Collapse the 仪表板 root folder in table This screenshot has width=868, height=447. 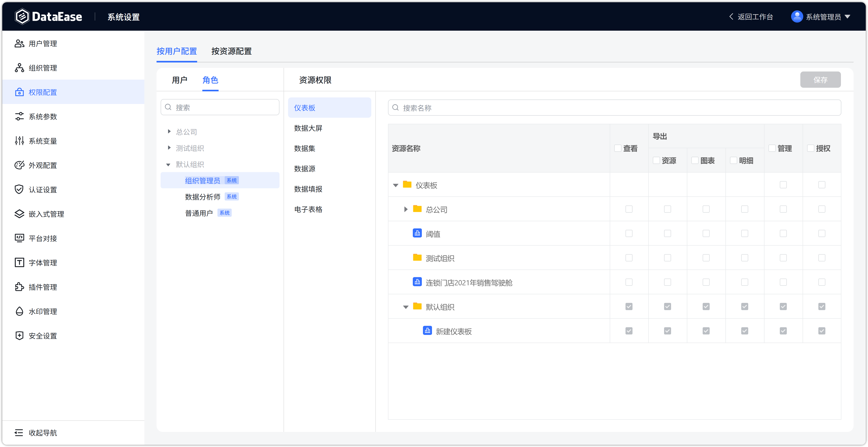pos(396,185)
